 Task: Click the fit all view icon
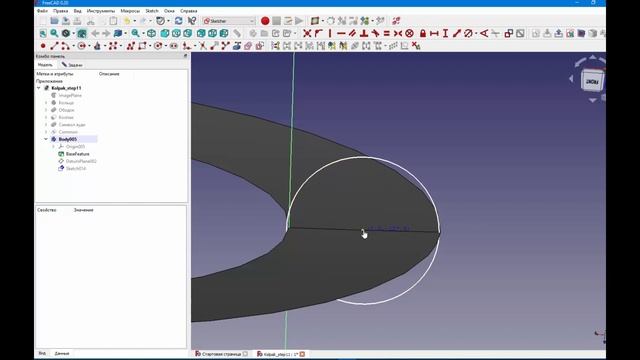click(x=43, y=33)
